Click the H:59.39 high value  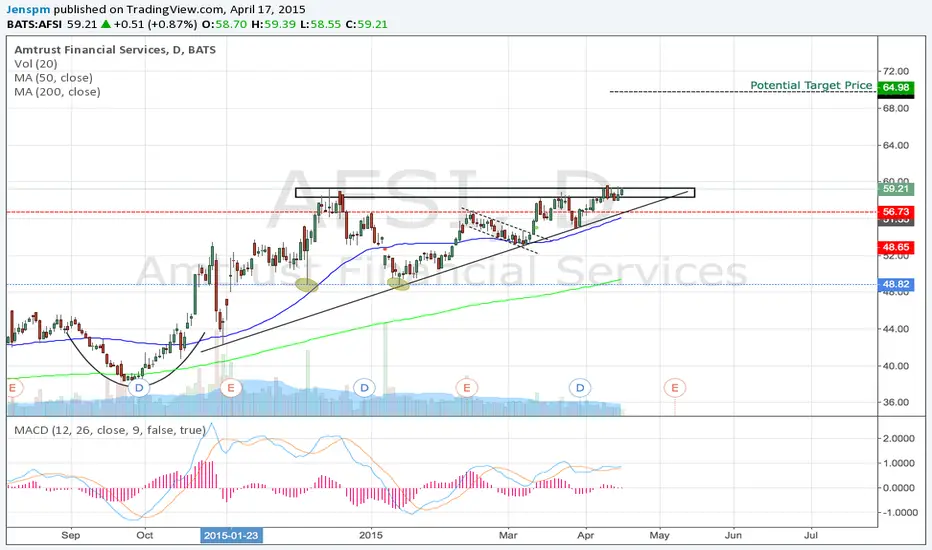273,24
